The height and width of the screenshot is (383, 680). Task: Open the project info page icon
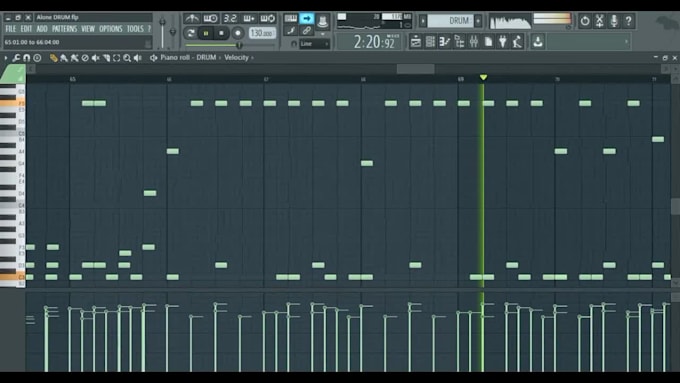(x=488, y=42)
